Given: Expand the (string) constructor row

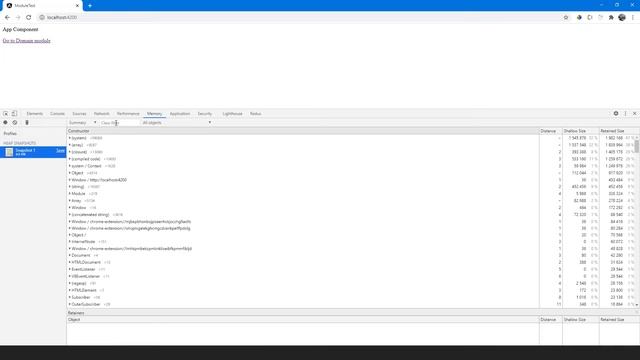Looking at the screenshot, I should click(x=70, y=187).
